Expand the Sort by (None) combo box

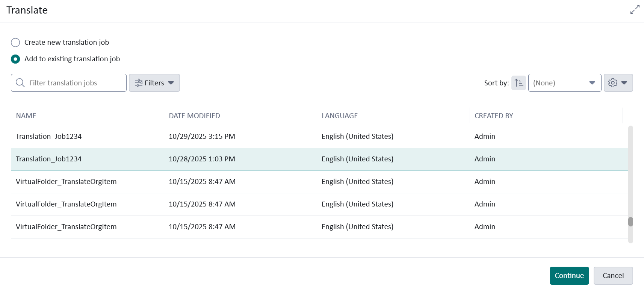click(564, 83)
